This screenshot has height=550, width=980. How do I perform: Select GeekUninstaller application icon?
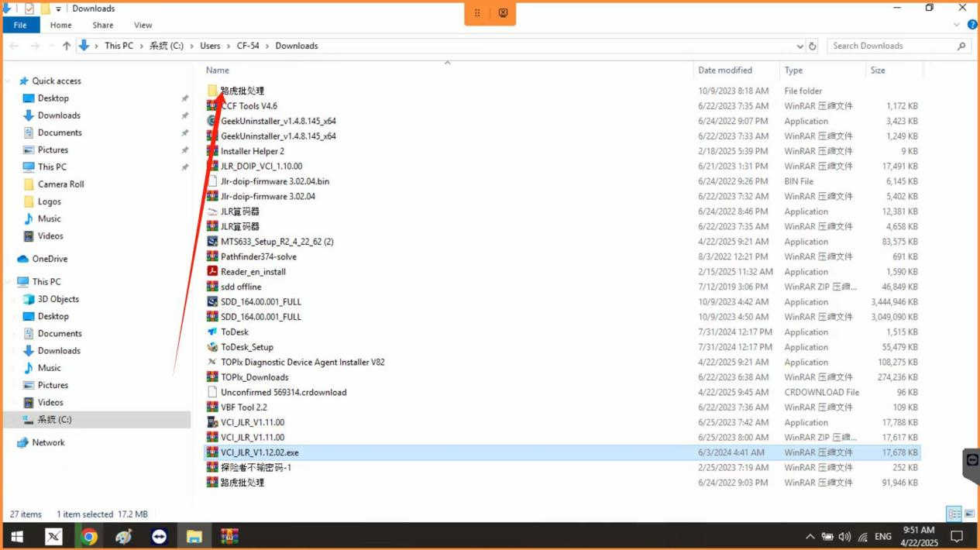212,121
